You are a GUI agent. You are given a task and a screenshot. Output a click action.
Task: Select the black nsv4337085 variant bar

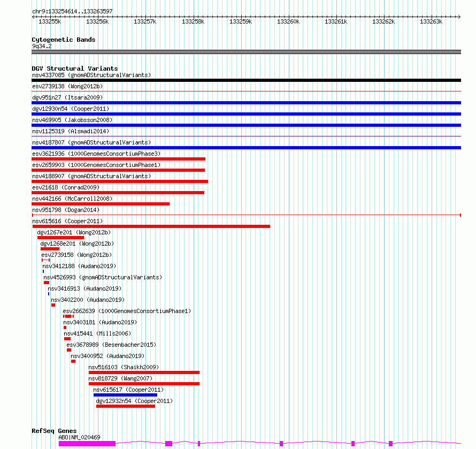[246, 80]
